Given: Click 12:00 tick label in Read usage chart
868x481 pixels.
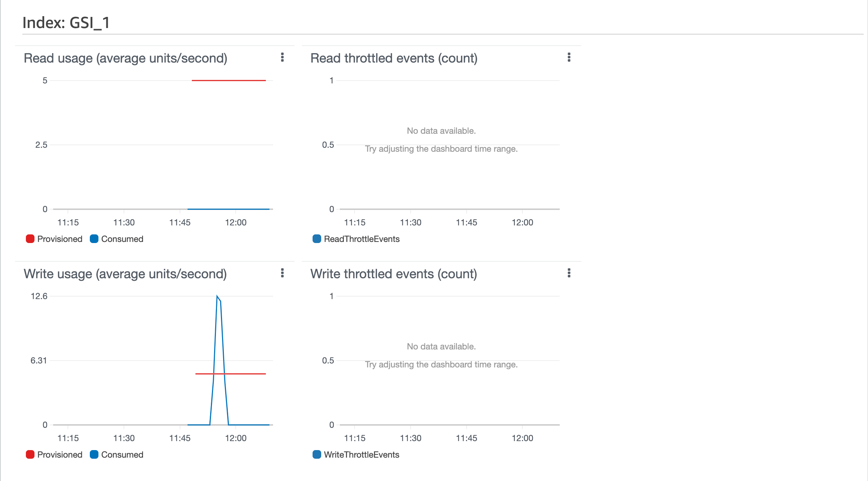Looking at the screenshot, I should click(x=236, y=223).
